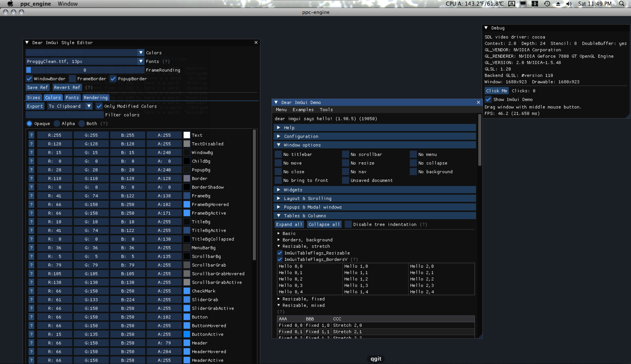
Task: Click the question mark button for MenuBarBg row
Action: 31,248
